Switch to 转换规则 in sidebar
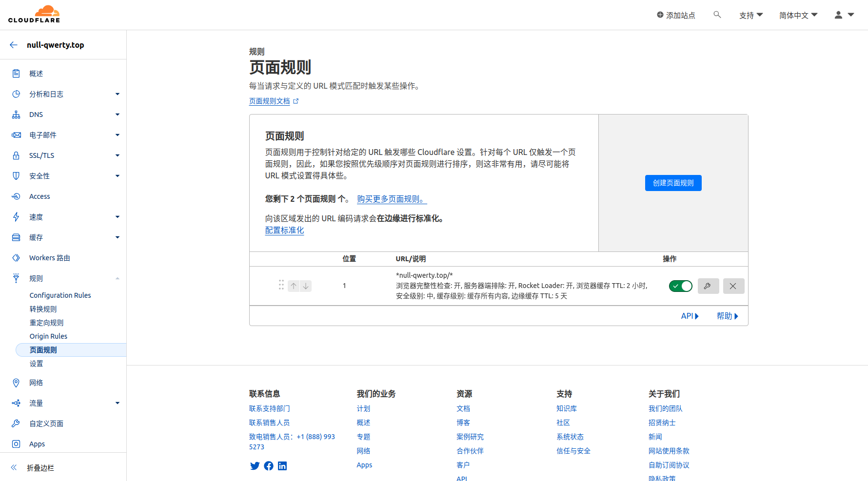Image resolution: width=868 pixels, height=481 pixels. 43,308
